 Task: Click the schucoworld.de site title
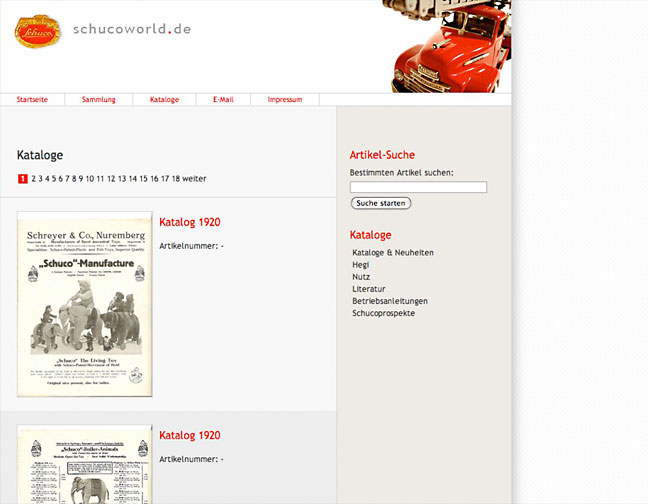click(132, 29)
